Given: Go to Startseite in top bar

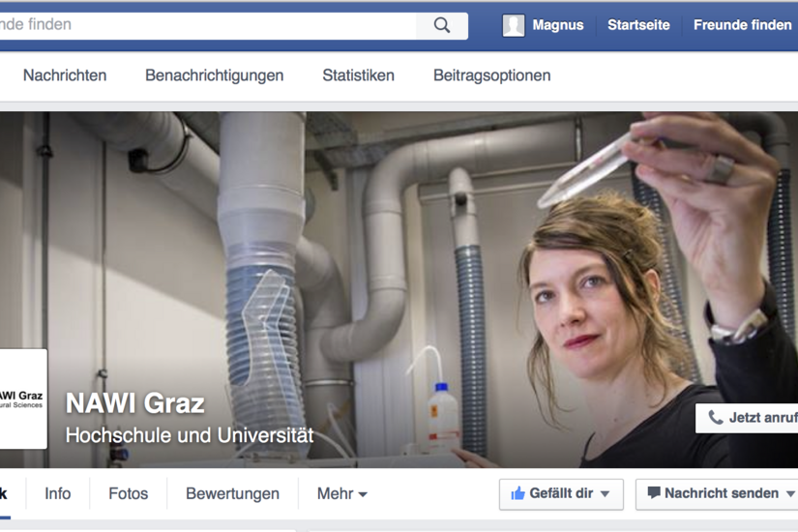Looking at the screenshot, I should pyautogui.click(x=638, y=25).
